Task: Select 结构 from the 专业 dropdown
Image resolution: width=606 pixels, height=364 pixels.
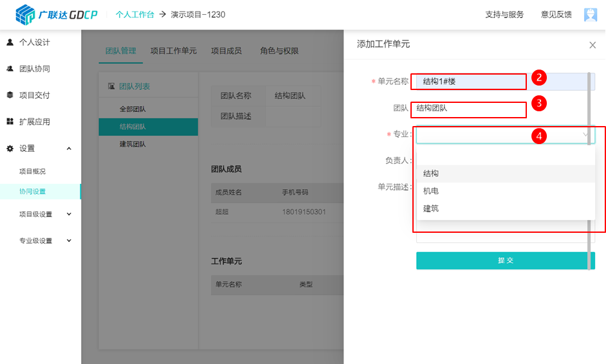Action: click(x=506, y=174)
